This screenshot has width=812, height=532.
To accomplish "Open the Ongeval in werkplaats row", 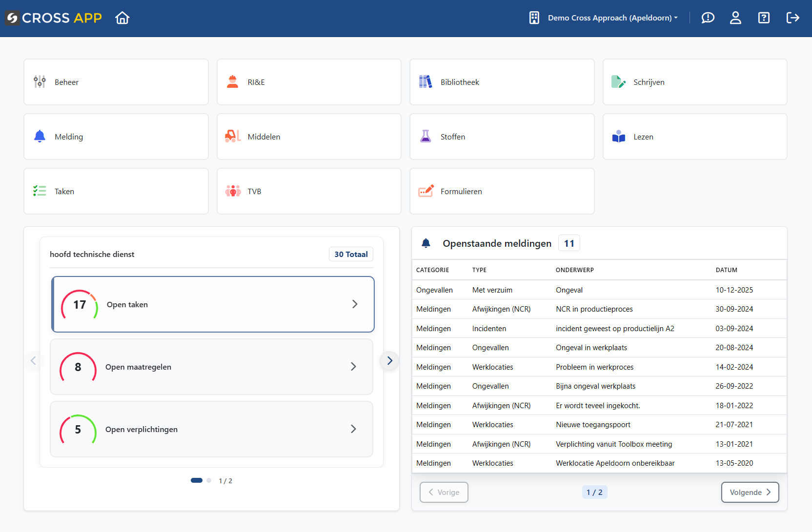I will tap(591, 348).
